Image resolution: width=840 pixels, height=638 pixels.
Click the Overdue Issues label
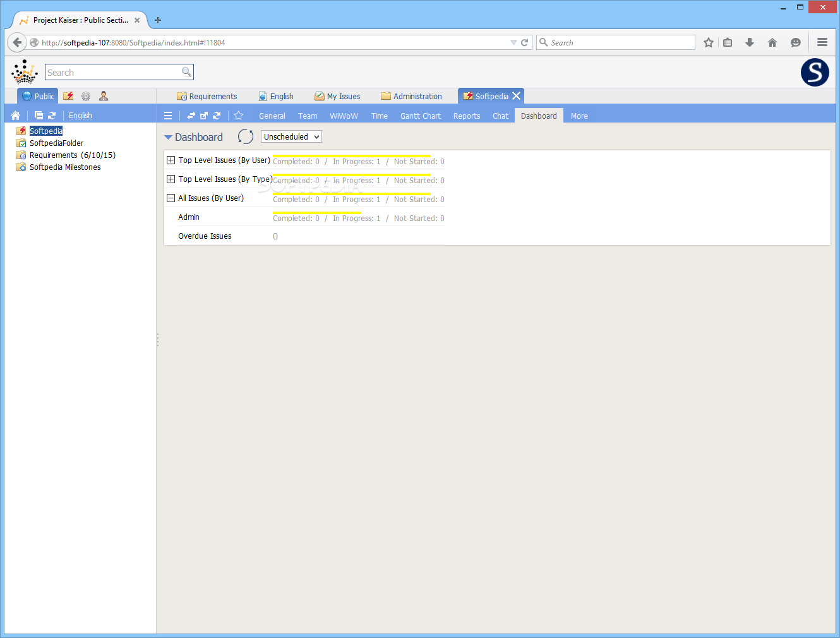point(205,236)
